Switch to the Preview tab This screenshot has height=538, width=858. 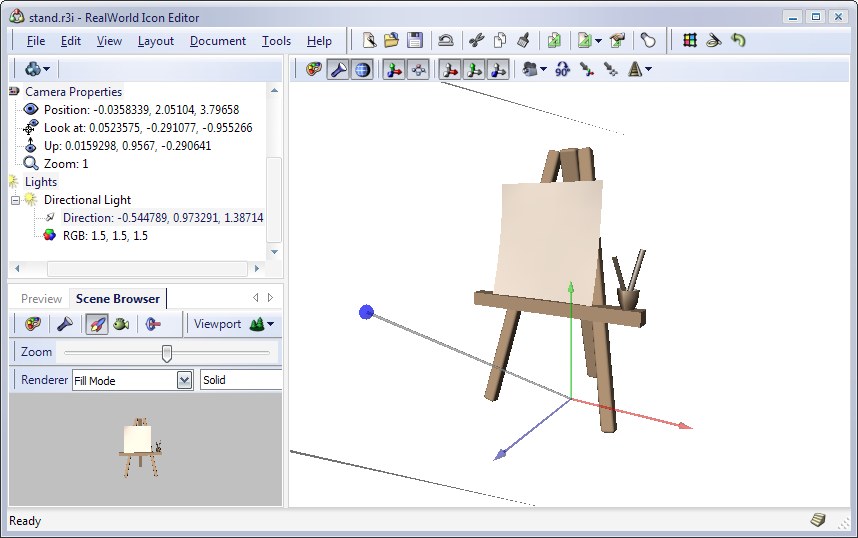(41, 299)
